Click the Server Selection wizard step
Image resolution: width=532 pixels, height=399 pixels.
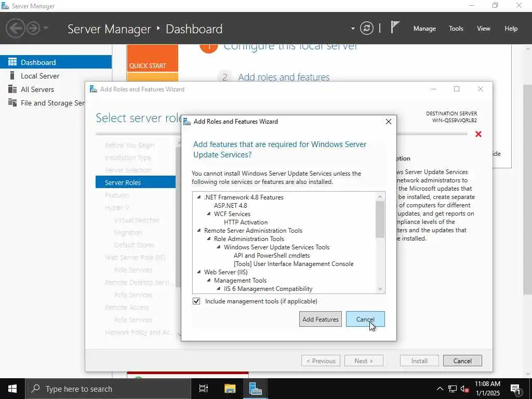(x=128, y=170)
